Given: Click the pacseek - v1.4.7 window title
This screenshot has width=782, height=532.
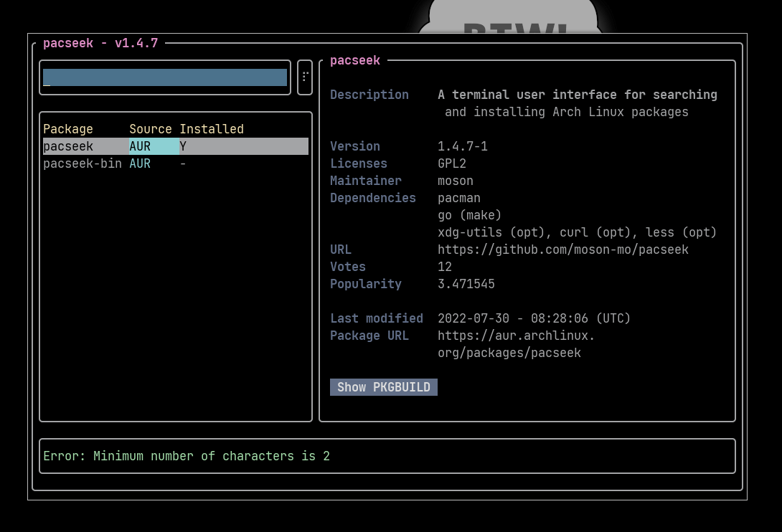Looking at the screenshot, I should 100,44.
